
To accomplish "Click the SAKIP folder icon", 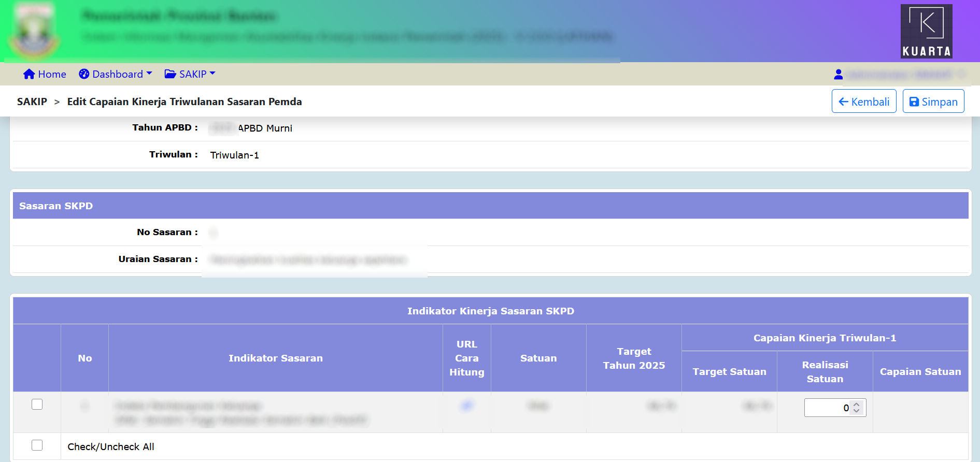I will pyautogui.click(x=170, y=74).
